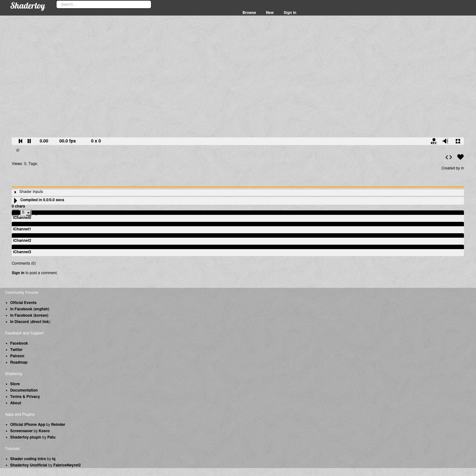
Task: Click the 00.0 fps readout
Action: (68, 141)
